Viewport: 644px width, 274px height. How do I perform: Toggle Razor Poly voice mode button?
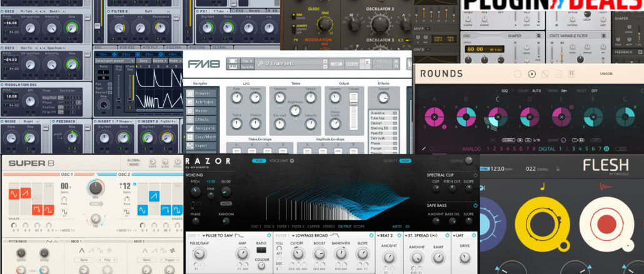pos(259,161)
